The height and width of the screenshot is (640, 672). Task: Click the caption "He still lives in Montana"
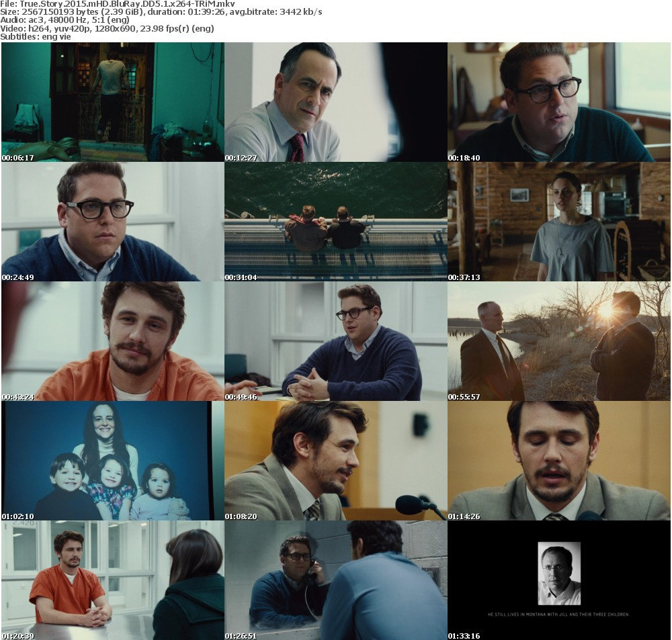[x=558, y=614]
